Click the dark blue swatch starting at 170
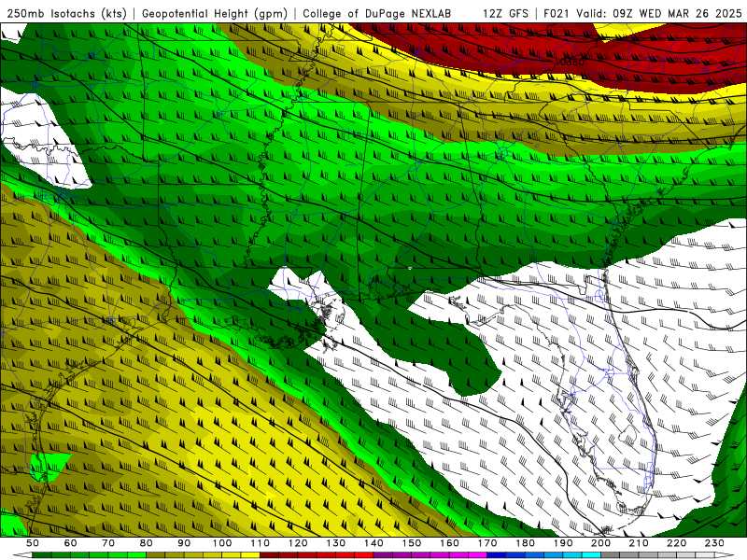Image resolution: width=747 pixels, height=560 pixels. coord(497,555)
